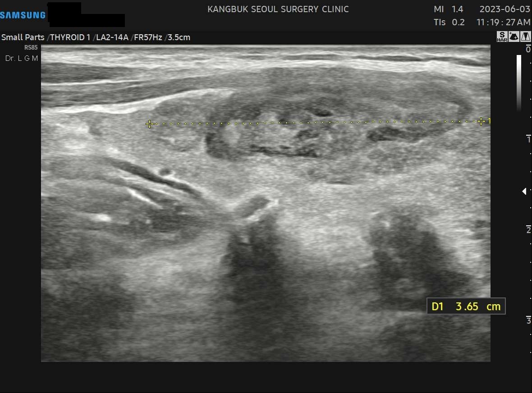The image size is (532, 393).
Task: Click the FR57Hz frame rate label
Action: coord(147,37)
